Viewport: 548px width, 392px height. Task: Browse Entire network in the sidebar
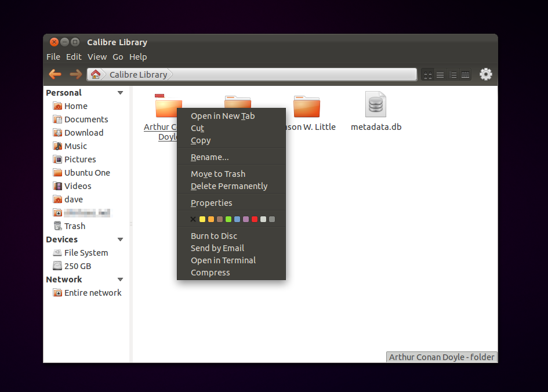click(87, 292)
